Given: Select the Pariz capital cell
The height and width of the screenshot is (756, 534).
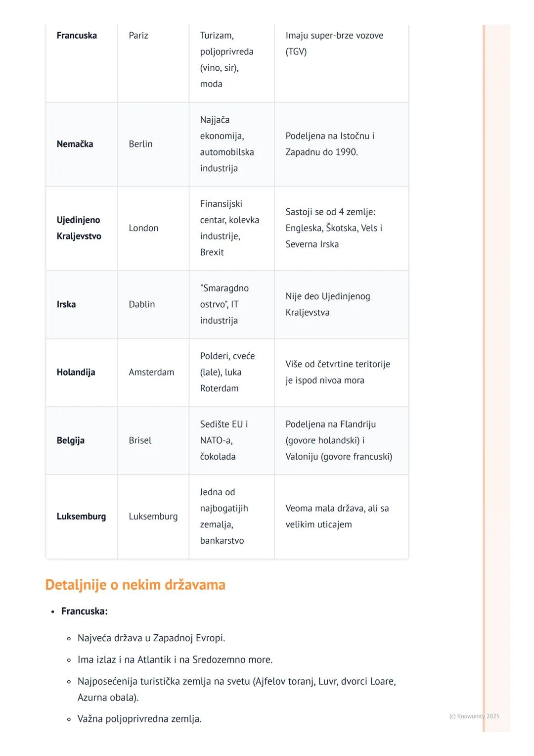Looking at the screenshot, I should coord(138,36).
